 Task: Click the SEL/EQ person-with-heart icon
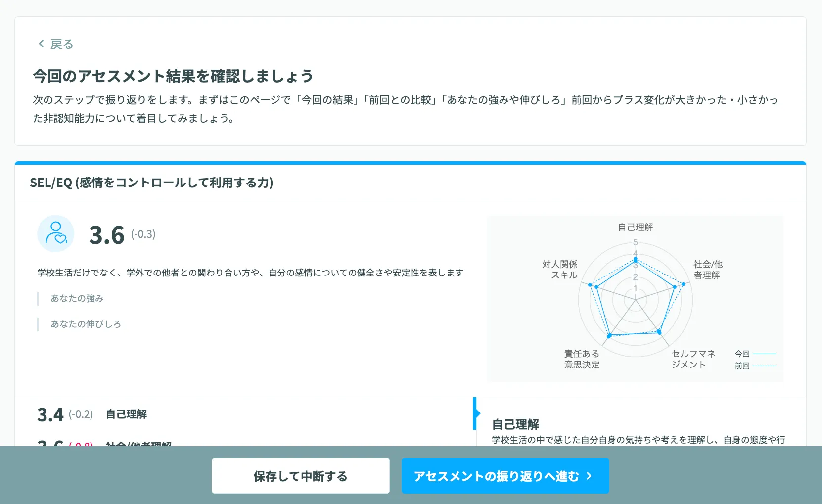click(56, 233)
